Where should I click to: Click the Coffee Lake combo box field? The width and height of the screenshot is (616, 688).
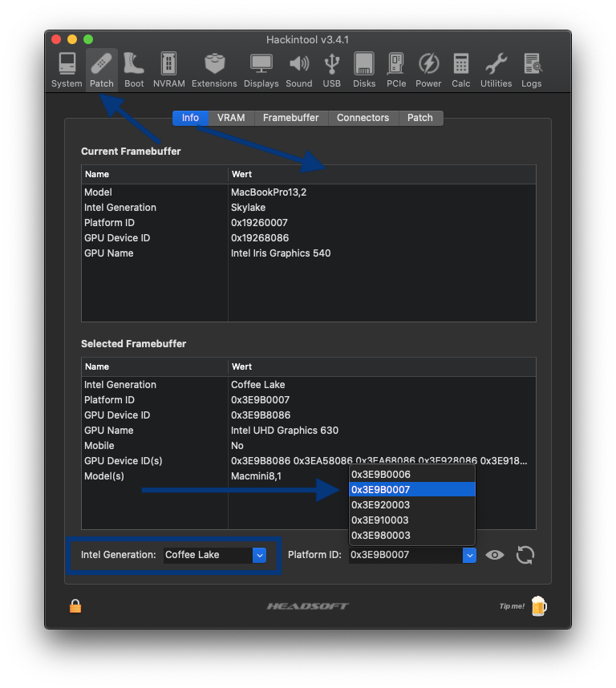point(209,555)
